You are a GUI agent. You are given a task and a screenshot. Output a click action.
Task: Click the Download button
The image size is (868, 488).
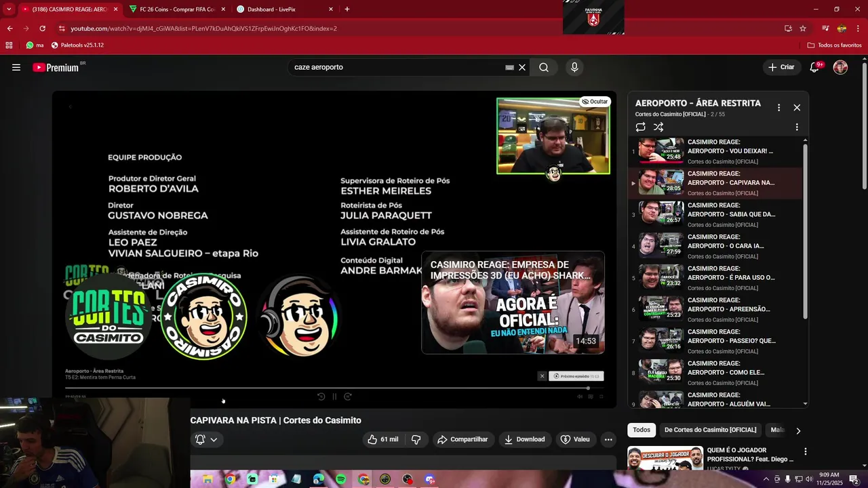(x=524, y=439)
